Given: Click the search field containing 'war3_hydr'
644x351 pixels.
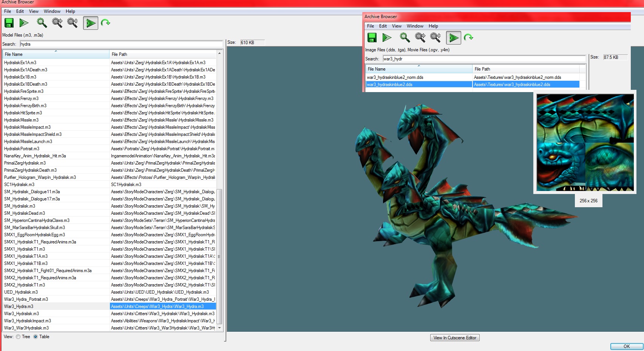Looking at the screenshot, I should tap(484, 59).
